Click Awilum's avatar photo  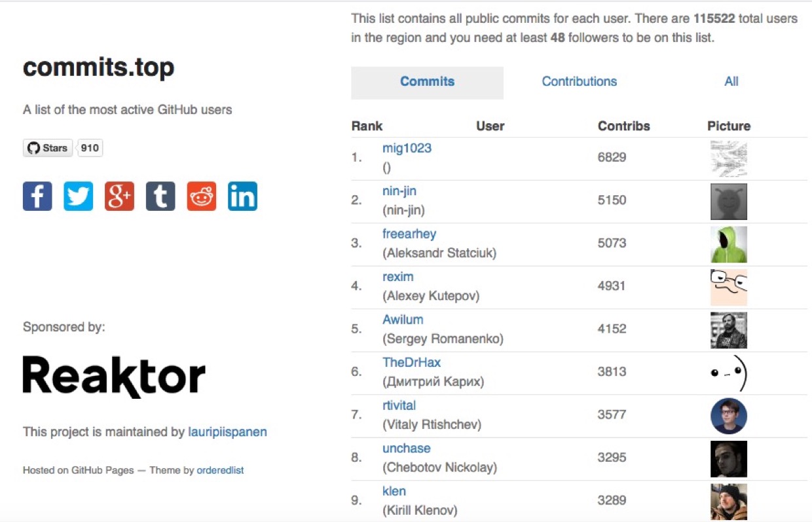coord(729,330)
